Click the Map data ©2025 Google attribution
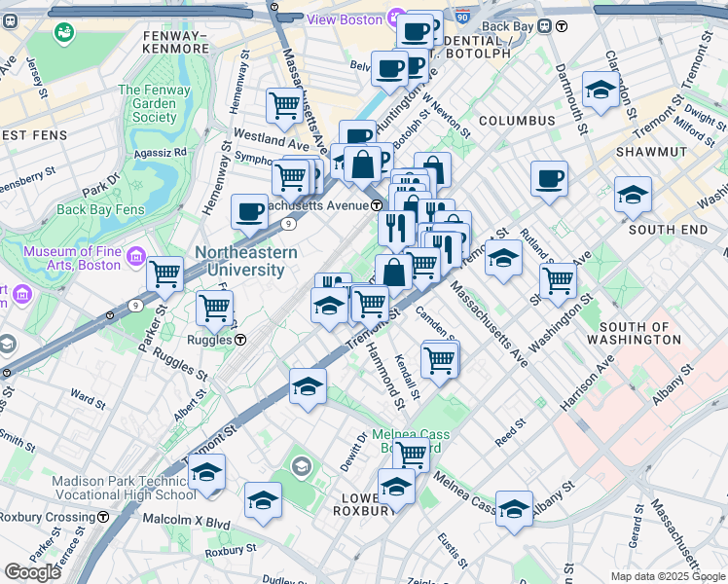The height and width of the screenshot is (584, 728). pyautogui.click(x=669, y=576)
